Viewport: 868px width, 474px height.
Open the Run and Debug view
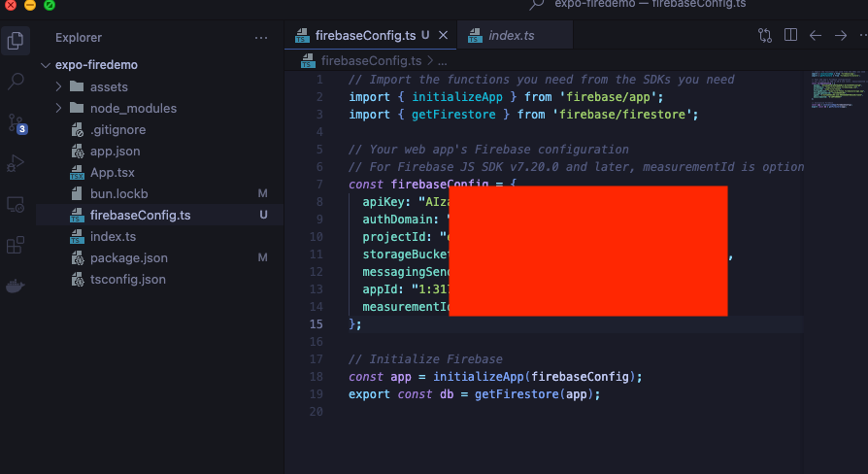pyautogui.click(x=16, y=163)
